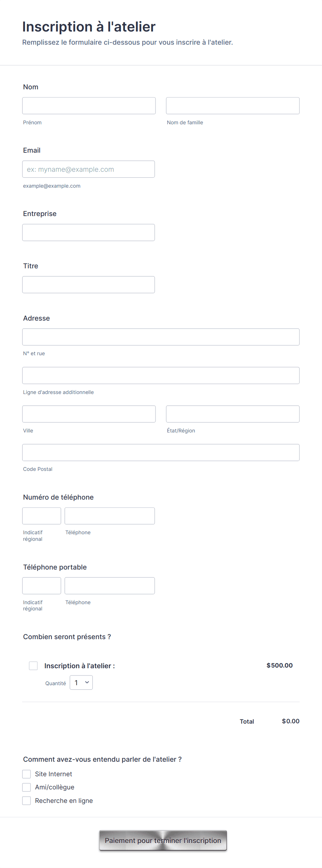Select the N° et rue address field

pos(161,337)
